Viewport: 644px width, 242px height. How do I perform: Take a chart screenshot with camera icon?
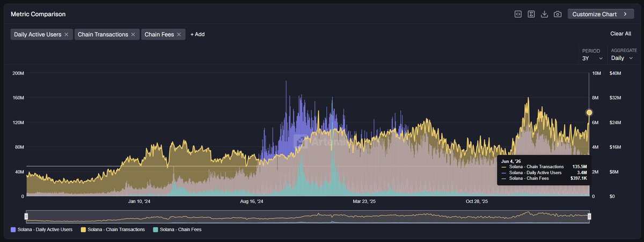pos(558,14)
